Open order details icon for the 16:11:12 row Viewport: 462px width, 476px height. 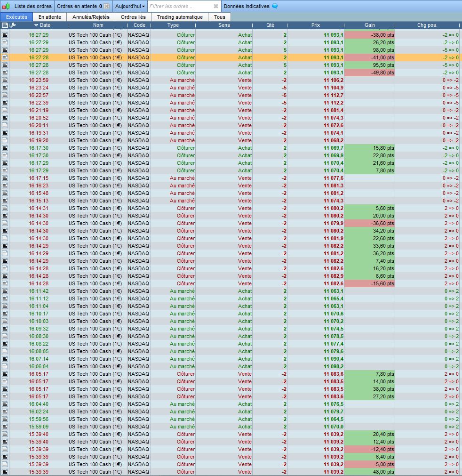pyautogui.click(x=5, y=299)
